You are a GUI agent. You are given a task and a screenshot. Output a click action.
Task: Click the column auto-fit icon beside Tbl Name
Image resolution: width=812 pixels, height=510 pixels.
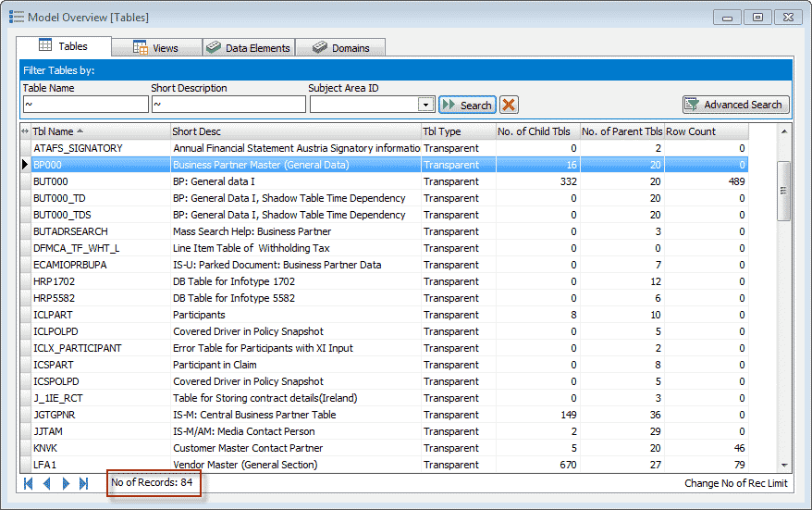point(25,131)
